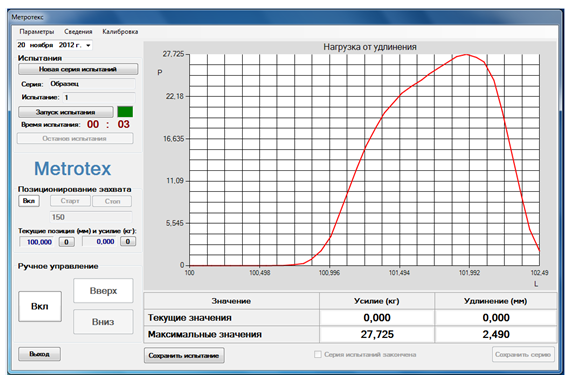Image resolution: width=574 pixels, height=385 pixels.
Task: Open the Параметры menu
Action: click(x=37, y=31)
